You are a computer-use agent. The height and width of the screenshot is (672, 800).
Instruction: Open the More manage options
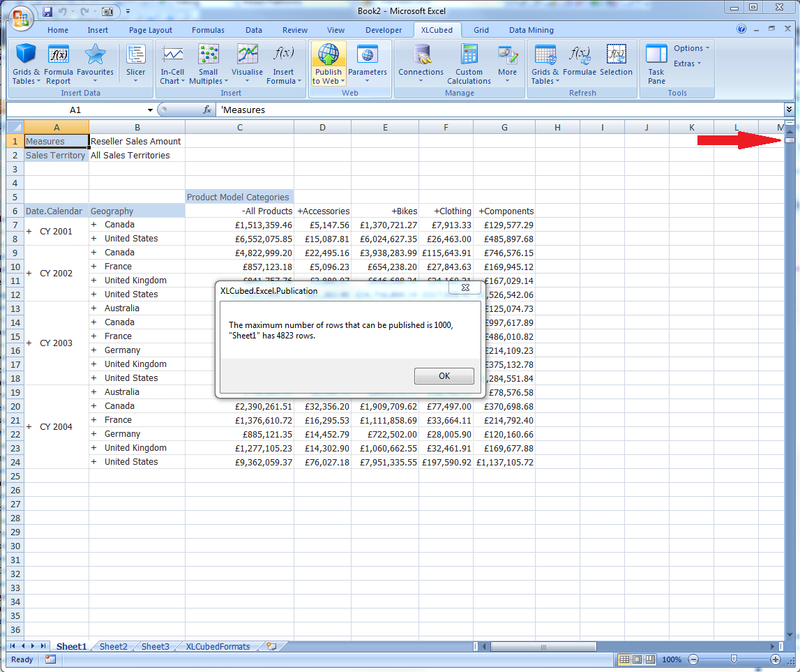coord(507,64)
